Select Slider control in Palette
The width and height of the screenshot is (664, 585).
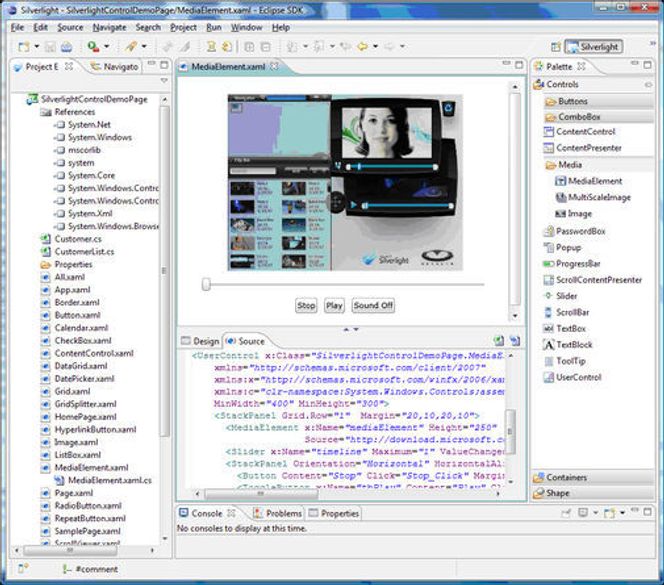point(560,296)
